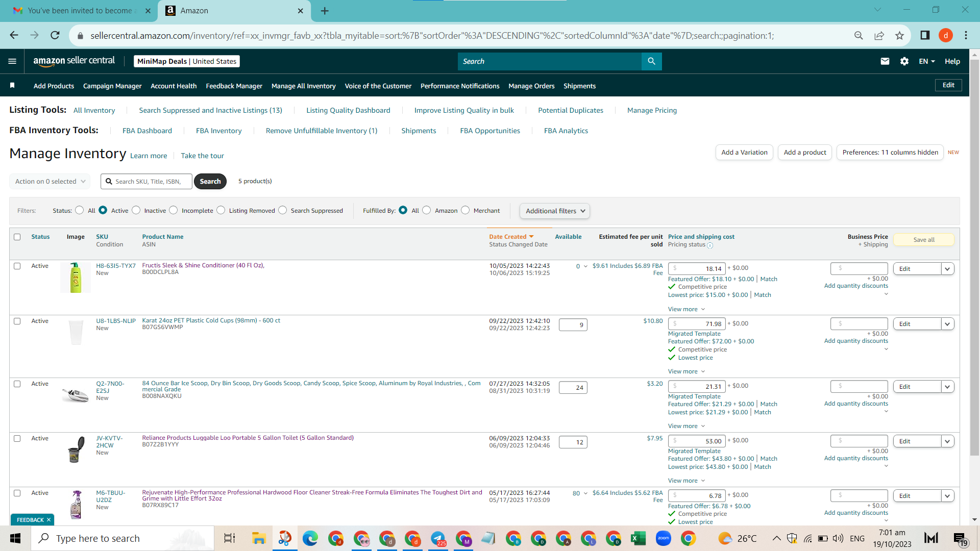The height and width of the screenshot is (551, 980).
Task: Open the Chrome profile avatar
Action: click(946, 35)
